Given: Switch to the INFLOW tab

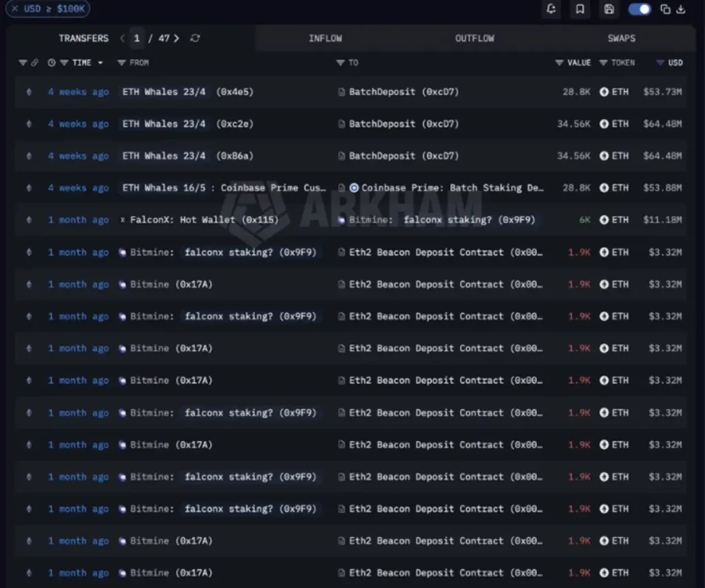Looking at the screenshot, I should (325, 38).
